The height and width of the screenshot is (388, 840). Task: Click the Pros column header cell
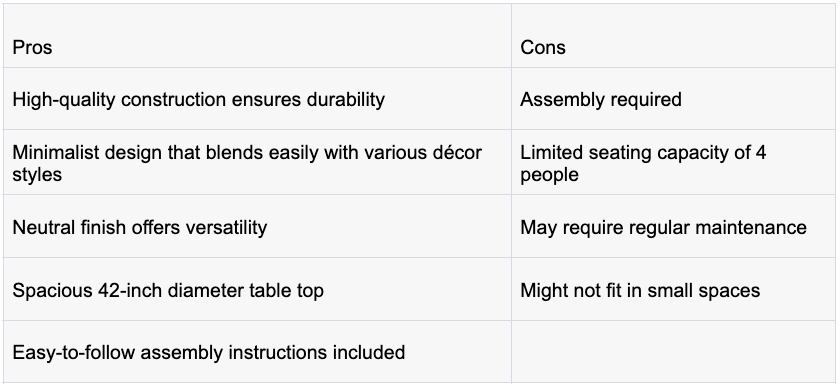[x=257, y=36]
